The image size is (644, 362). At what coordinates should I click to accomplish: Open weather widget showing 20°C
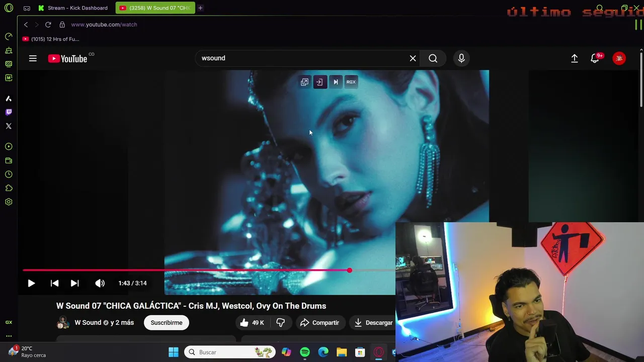28,351
